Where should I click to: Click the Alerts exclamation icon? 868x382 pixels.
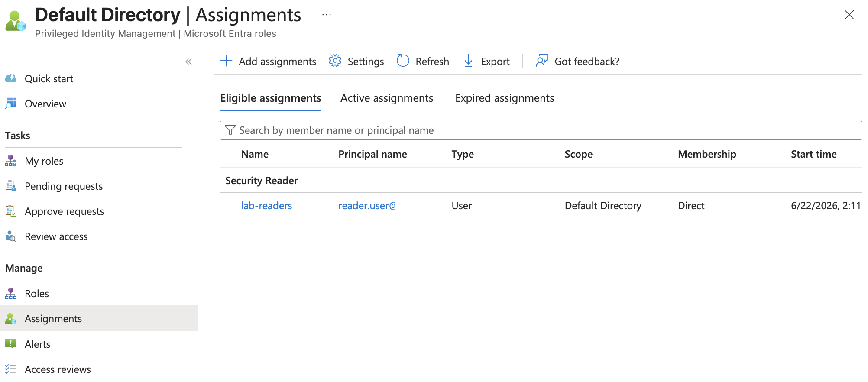pos(11,344)
